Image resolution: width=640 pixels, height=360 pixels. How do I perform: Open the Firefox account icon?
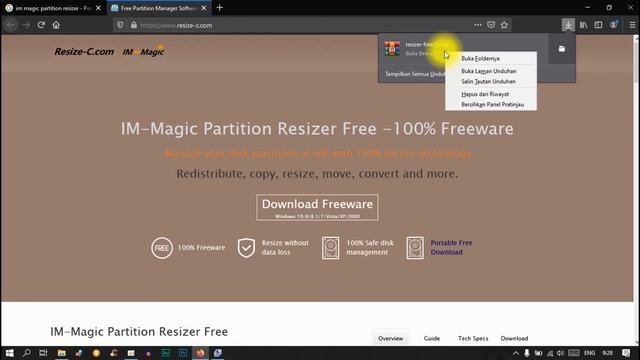tap(613, 25)
